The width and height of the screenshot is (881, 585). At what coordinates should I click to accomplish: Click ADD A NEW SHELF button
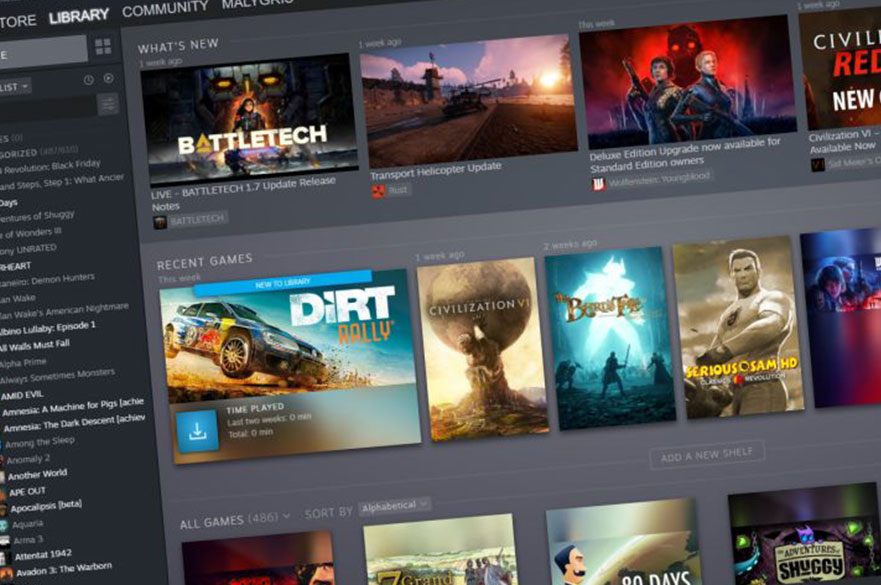(x=706, y=455)
